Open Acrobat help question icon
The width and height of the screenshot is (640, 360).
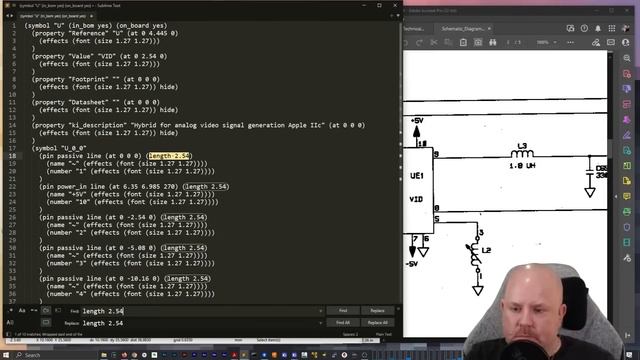(x=584, y=28)
